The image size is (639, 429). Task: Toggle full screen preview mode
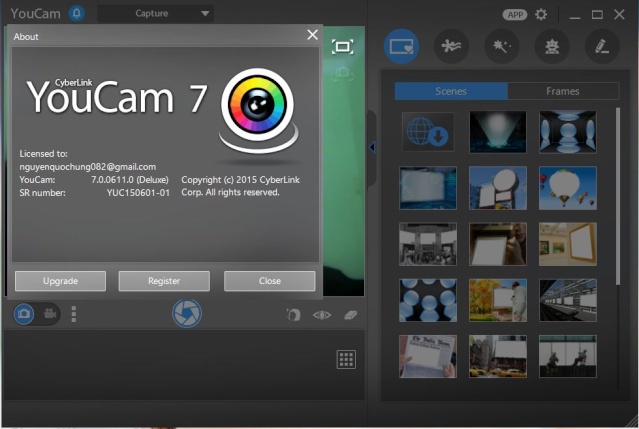tap(342, 47)
